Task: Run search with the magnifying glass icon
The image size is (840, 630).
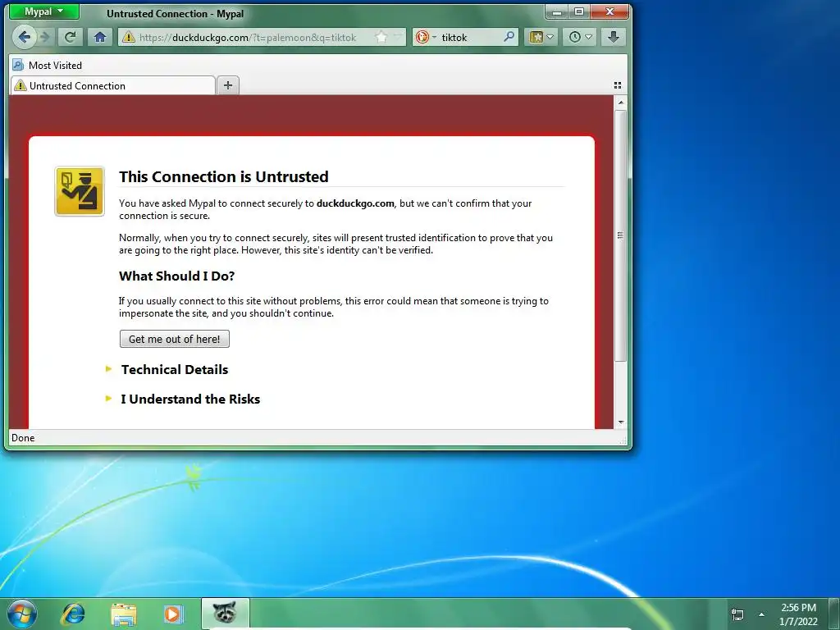Action: point(509,37)
